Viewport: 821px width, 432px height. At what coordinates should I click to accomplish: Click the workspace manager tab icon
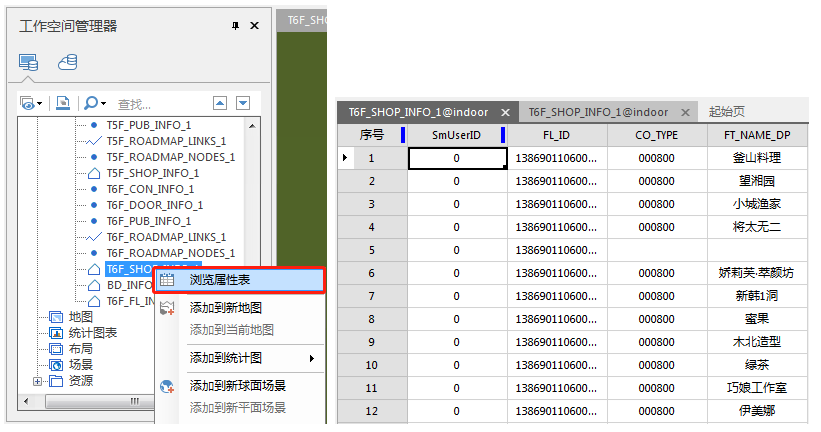(27, 63)
